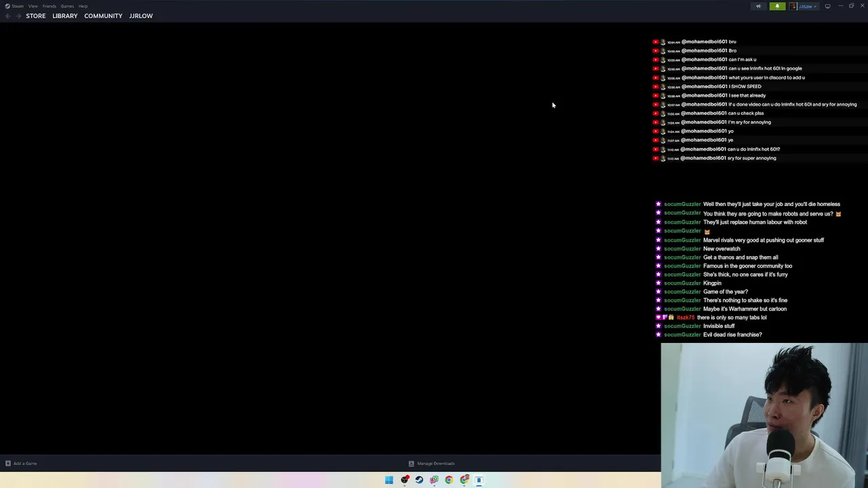This screenshot has height=488, width=868.
Task: Click the Steam logo in title bar
Action: (7, 6)
